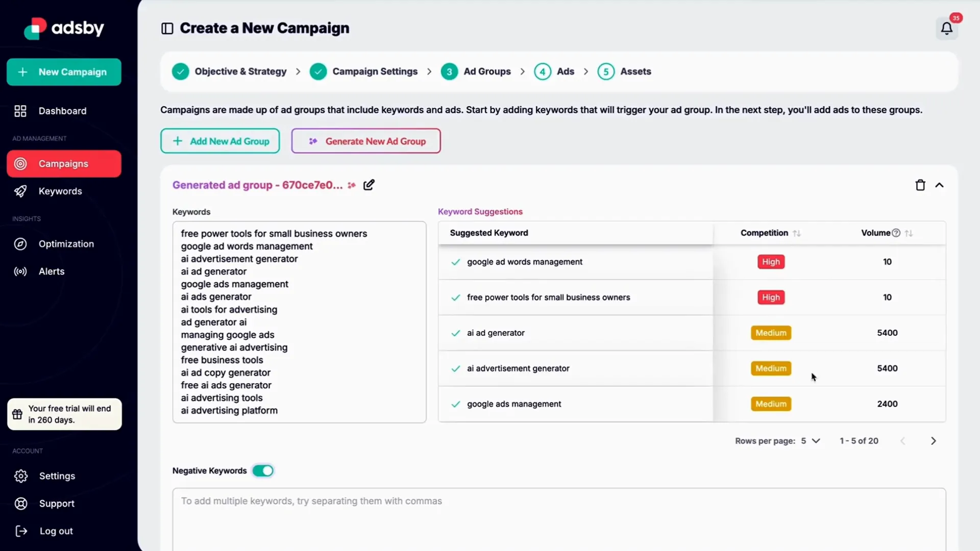Image resolution: width=980 pixels, height=551 pixels.
Task: Toggle the ad group collapse chevron
Action: (x=940, y=185)
